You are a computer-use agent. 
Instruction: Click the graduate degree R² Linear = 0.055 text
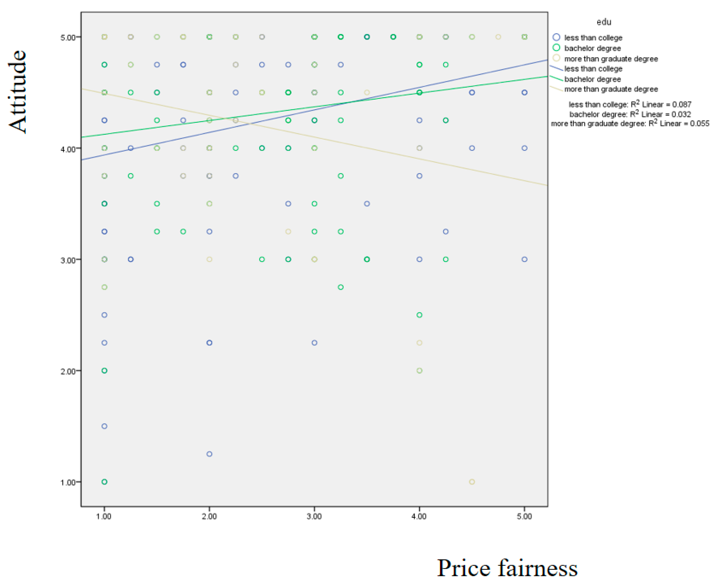(630, 123)
